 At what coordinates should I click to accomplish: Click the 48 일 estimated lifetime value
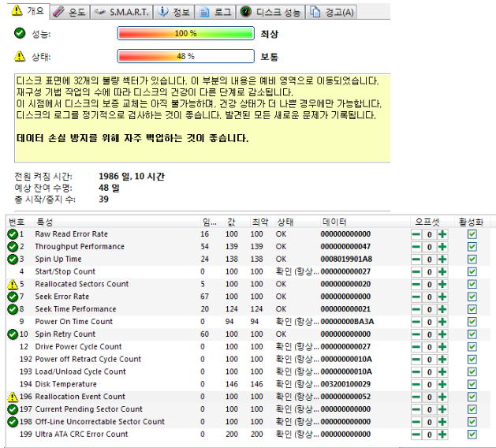pos(109,188)
